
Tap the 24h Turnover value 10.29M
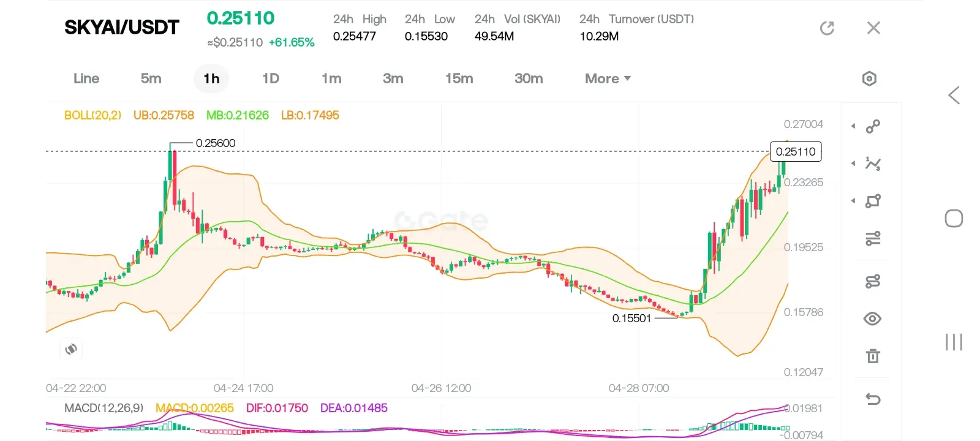coord(599,36)
